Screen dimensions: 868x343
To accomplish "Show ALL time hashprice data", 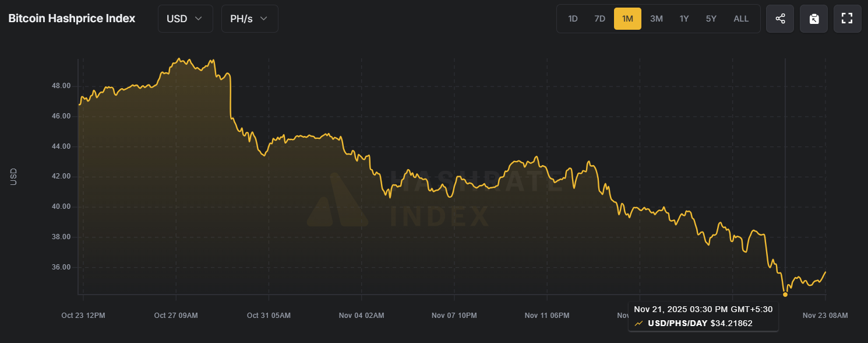I will tap(741, 19).
